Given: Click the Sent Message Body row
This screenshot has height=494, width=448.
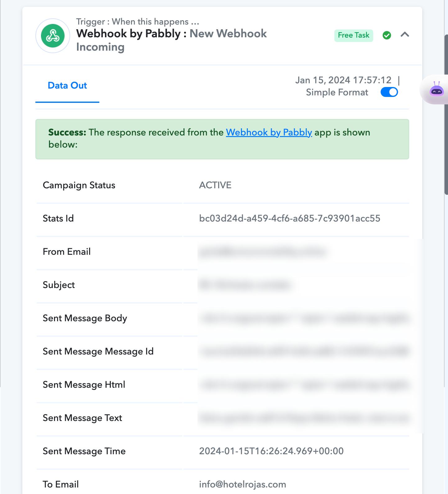Looking at the screenshot, I should click(x=223, y=318).
